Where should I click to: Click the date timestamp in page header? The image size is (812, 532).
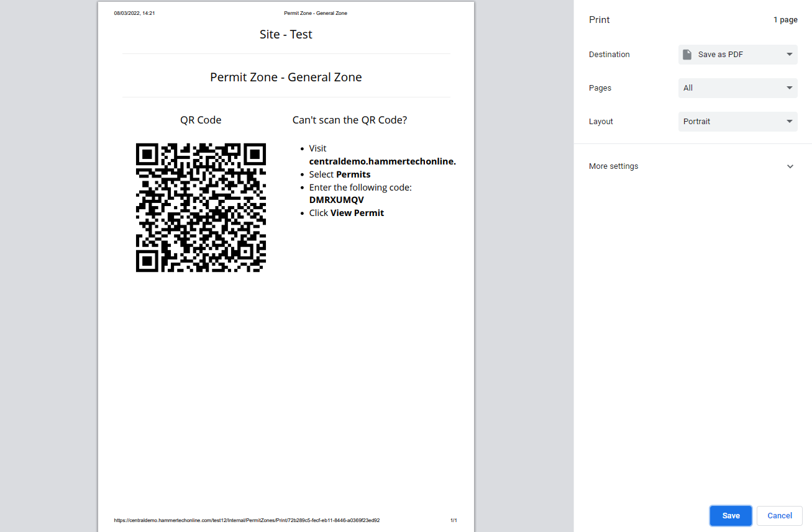click(x=134, y=13)
